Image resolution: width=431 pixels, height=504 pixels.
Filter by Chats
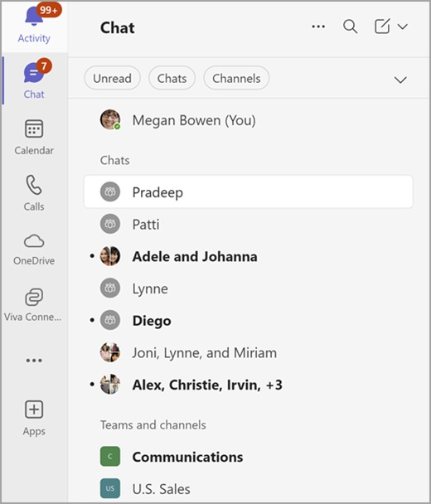172,78
